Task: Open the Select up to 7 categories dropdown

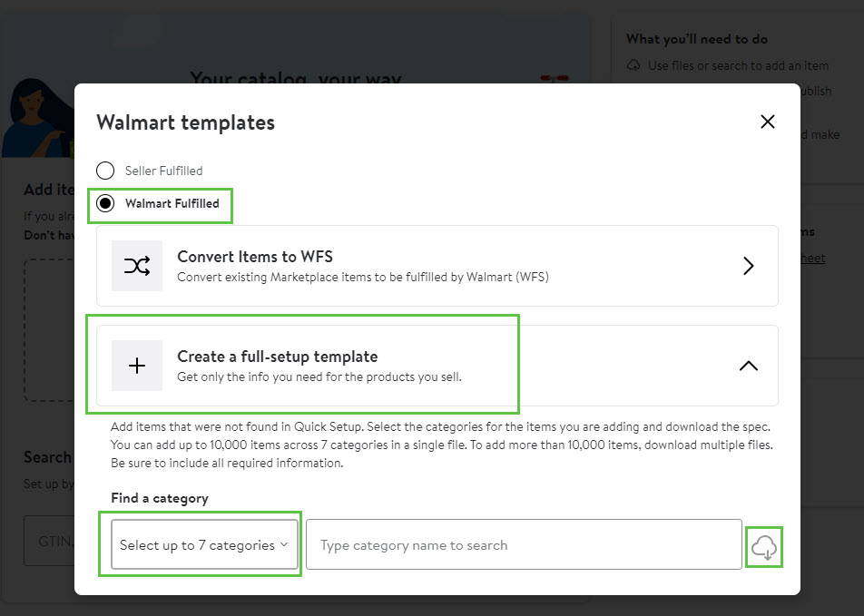Action: pyautogui.click(x=204, y=544)
